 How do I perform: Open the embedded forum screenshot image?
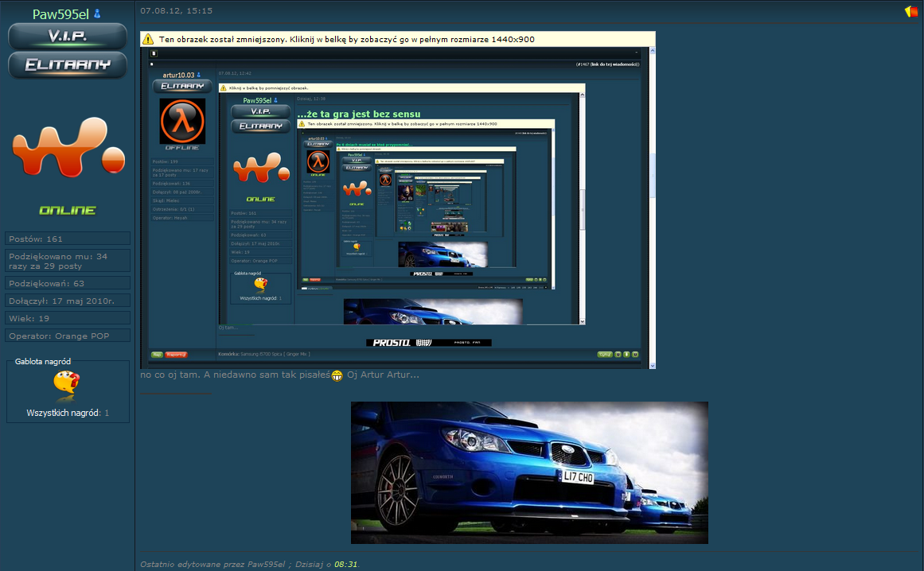click(x=398, y=207)
